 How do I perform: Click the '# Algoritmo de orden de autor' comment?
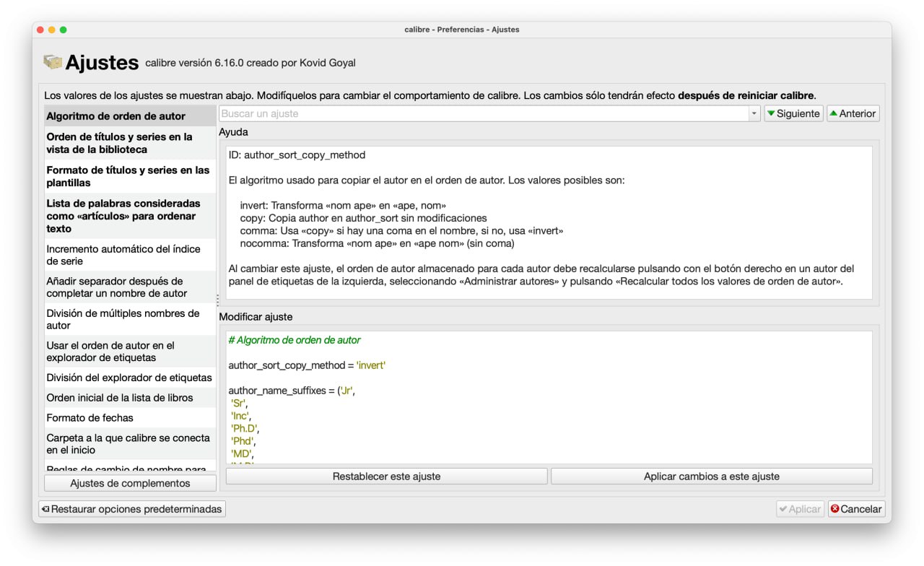point(295,340)
